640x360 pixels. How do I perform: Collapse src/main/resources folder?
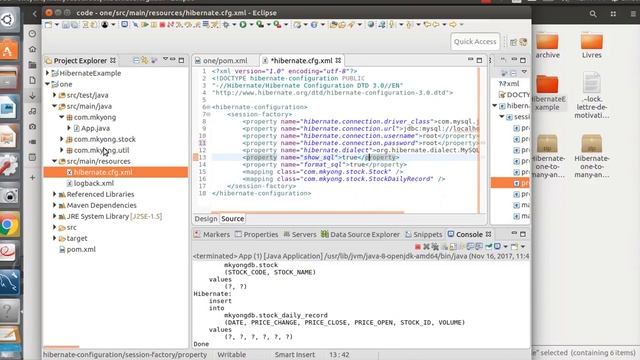[x=55, y=161]
